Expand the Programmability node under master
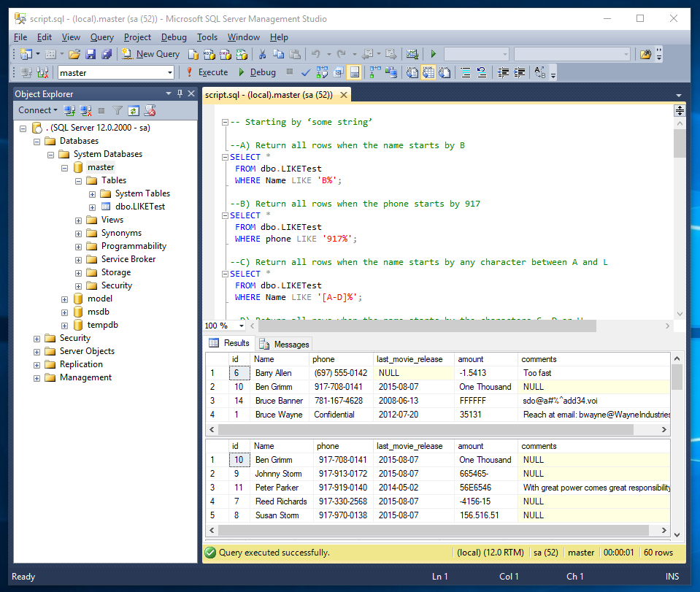 point(78,246)
